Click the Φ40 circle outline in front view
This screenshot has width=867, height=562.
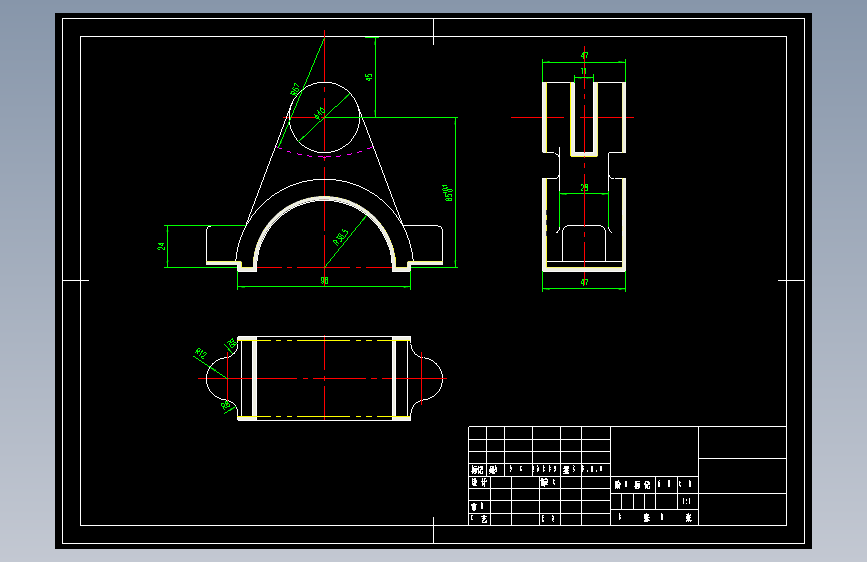click(325, 117)
